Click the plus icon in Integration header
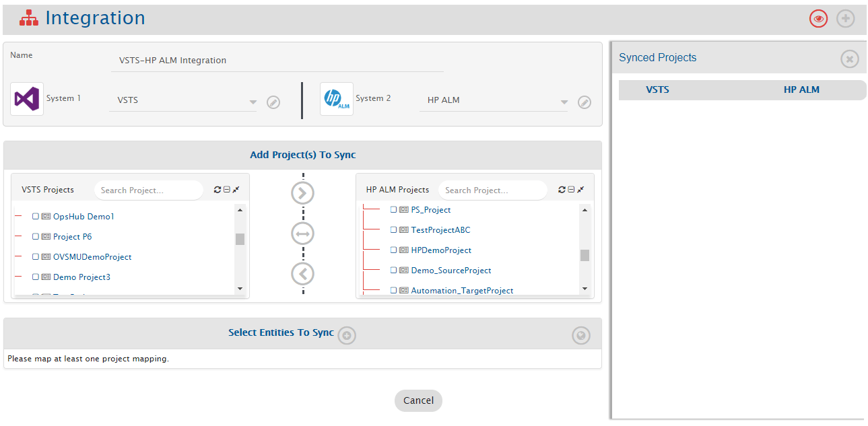Viewport: 868px width, 426px height. pyautogui.click(x=845, y=19)
